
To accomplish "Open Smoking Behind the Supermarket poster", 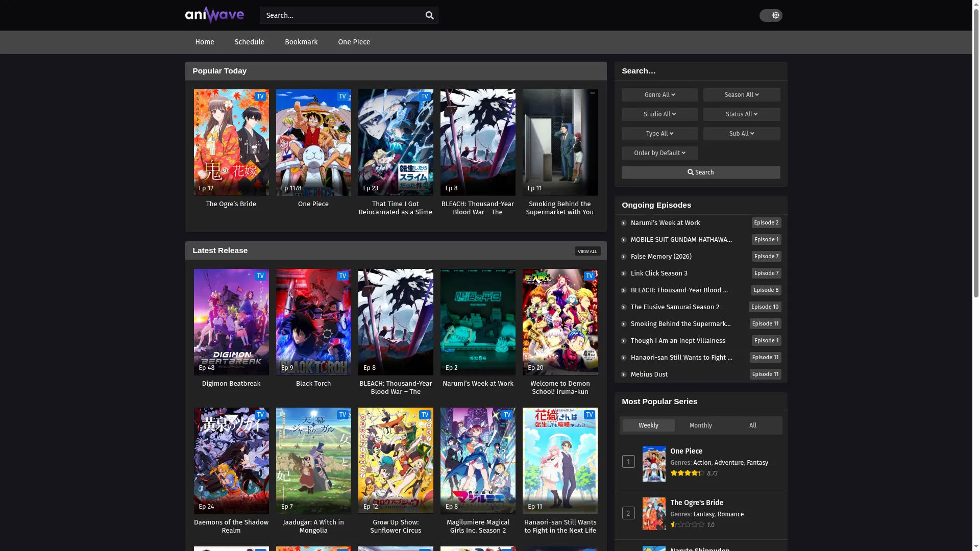I will 560,142.
